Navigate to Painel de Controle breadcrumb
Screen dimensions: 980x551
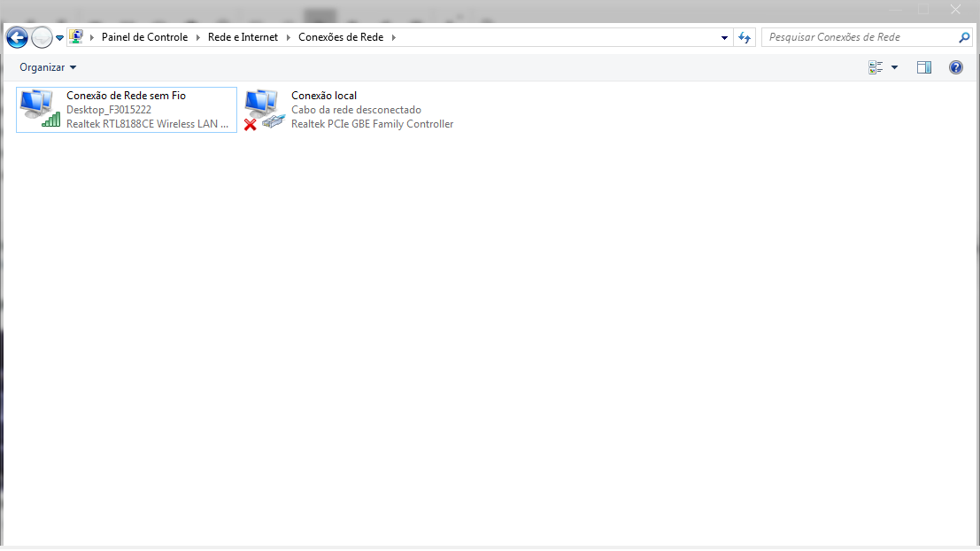(x=144, y=37)
